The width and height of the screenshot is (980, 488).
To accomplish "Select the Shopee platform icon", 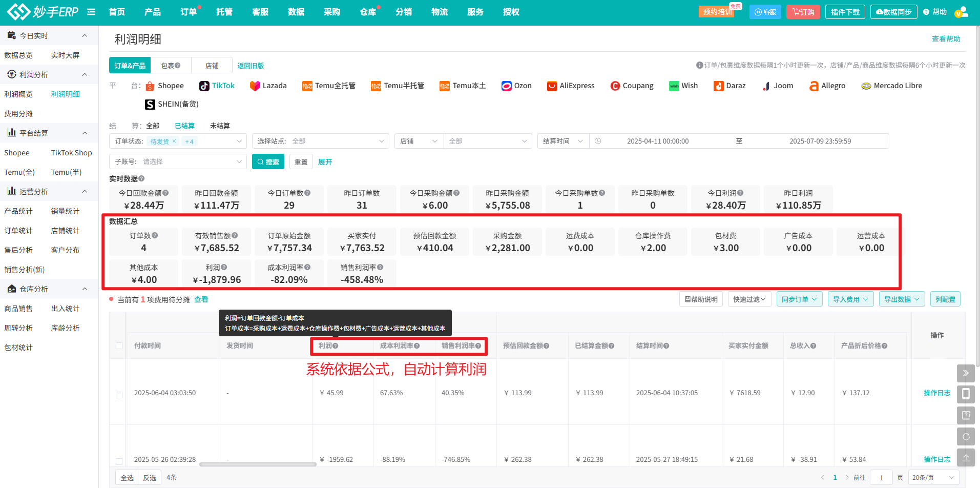I will [150, 86].
